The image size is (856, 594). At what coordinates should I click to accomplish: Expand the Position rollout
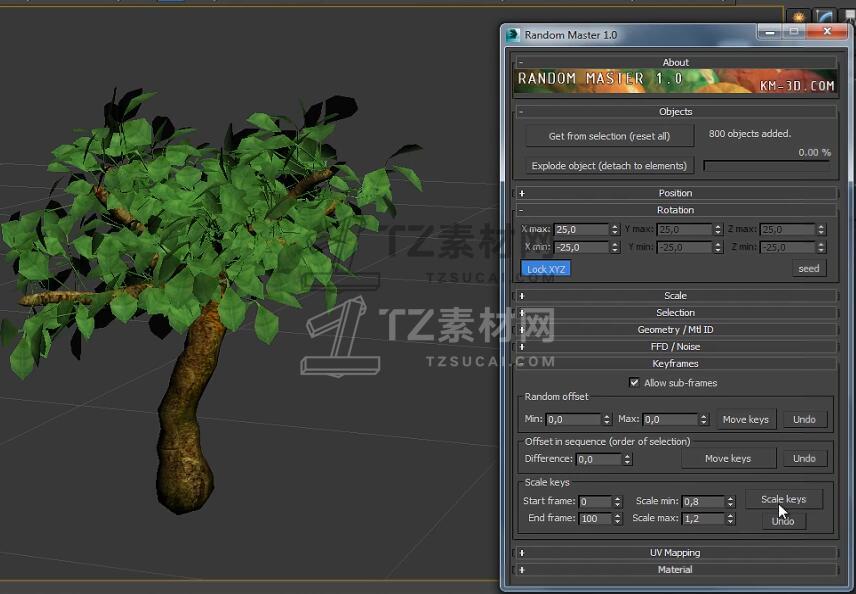pyautogui.click(x=675, y=193)
